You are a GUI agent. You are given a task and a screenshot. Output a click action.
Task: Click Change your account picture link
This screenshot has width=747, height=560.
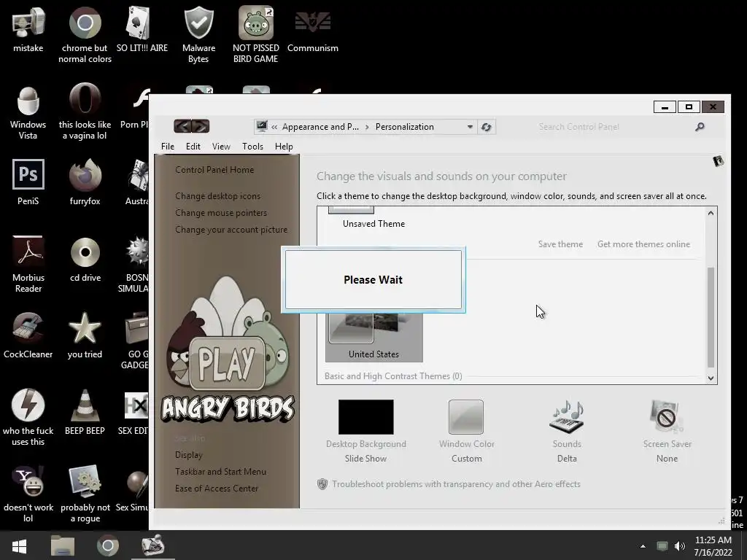[231, 229]
